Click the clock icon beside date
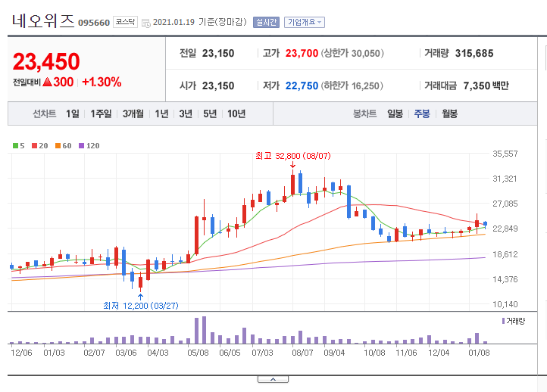Image resolution: width=547 pixels, height=392 pixels. pyautogui.click(x=145, y=23)
